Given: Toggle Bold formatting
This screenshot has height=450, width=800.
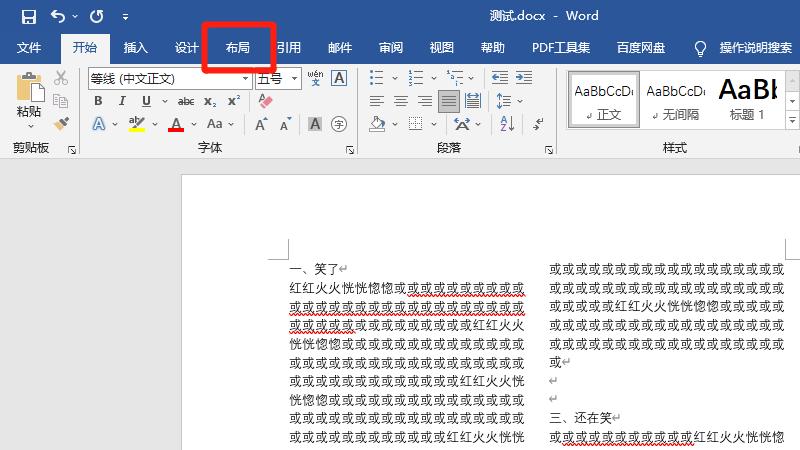Looking at the screenshot, I should 98,101.
